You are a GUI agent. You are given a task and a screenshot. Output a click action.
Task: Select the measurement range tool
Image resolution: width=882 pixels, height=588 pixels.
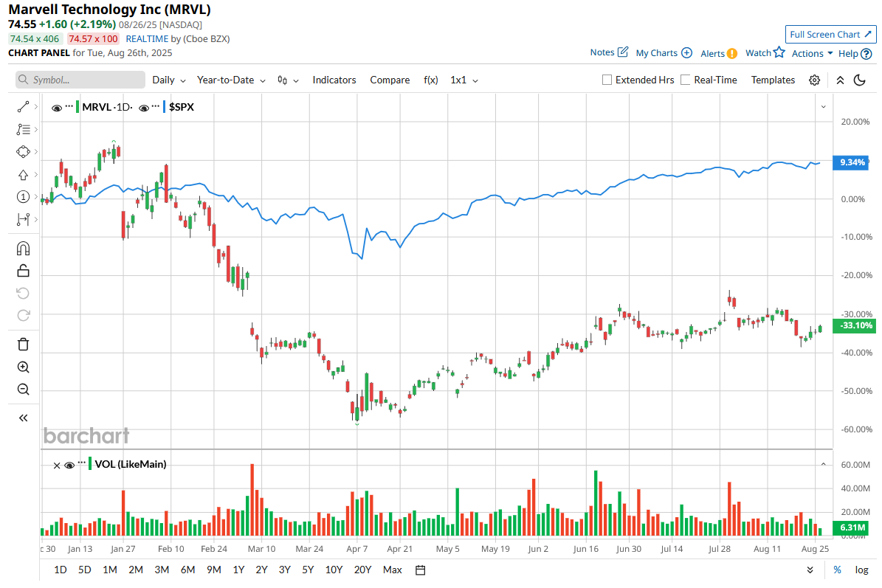tap(23, 219)
